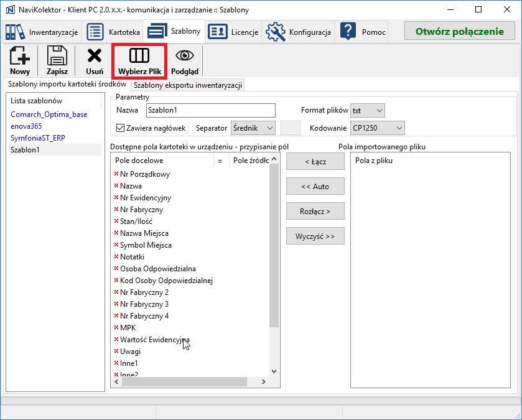This screenshot has width=522, height=420.
Task: Choose import file with Wybierz Plik
Action: click(x=139, y=61)
